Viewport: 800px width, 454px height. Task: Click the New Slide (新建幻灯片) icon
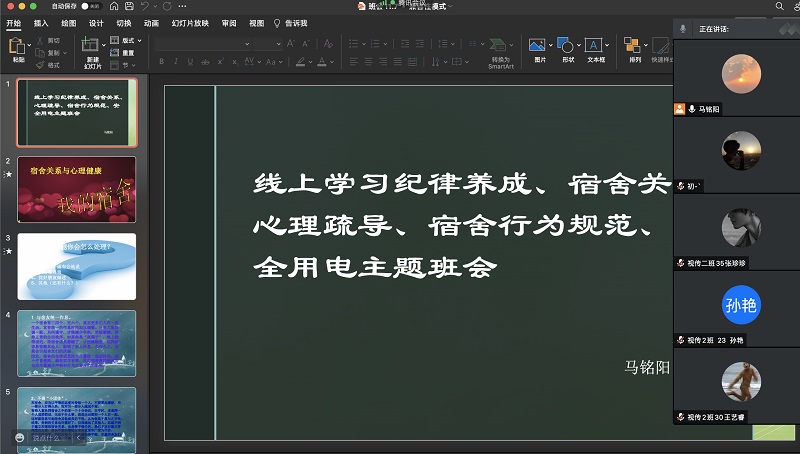(x=92, y=46)
